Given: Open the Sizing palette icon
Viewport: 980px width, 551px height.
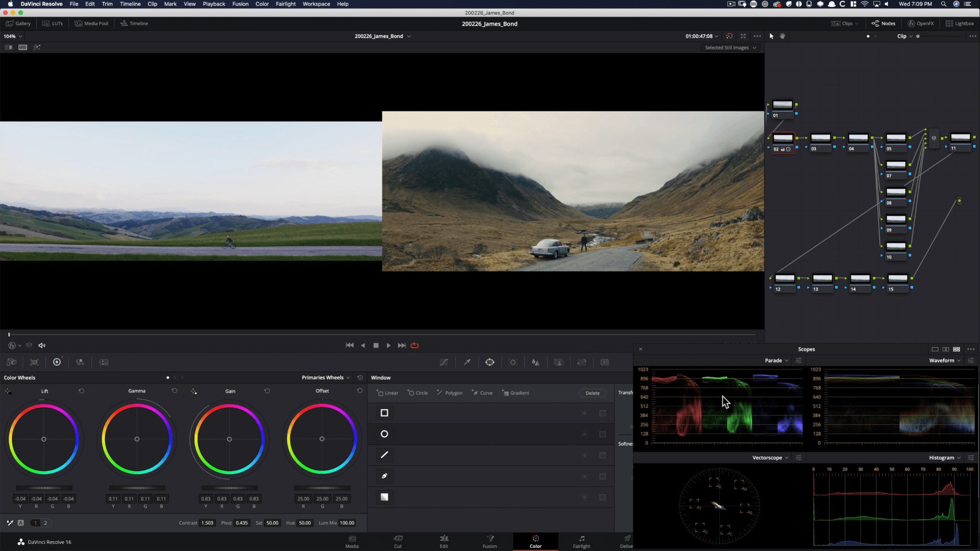Looking at the screenshot, I should (582, 362).
